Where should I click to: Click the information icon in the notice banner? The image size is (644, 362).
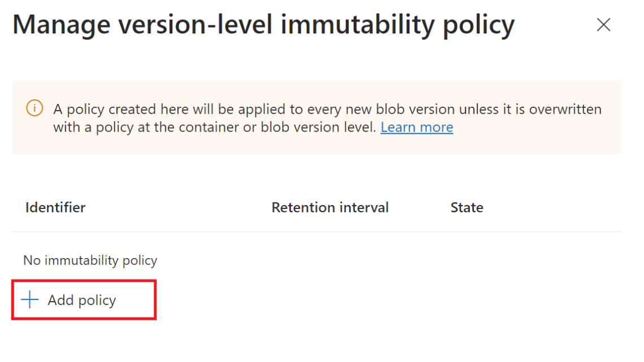[x=34, y=109]
